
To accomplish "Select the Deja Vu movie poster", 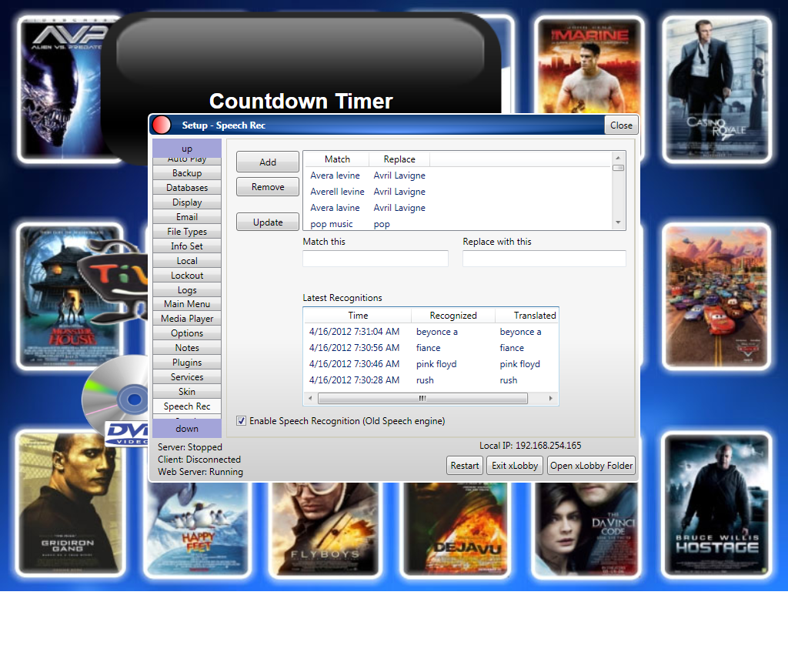I will pyautogui.click(x=456, y=530).
